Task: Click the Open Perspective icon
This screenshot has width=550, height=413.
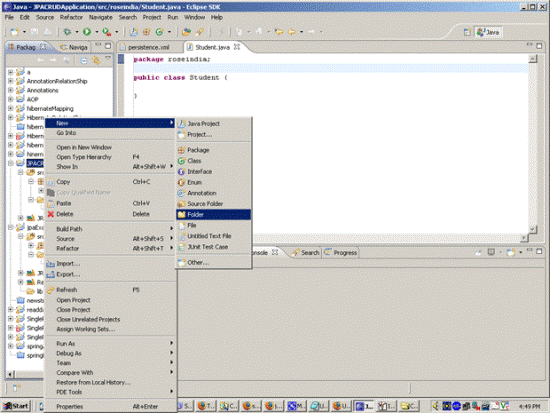Action: coord(467,32)
